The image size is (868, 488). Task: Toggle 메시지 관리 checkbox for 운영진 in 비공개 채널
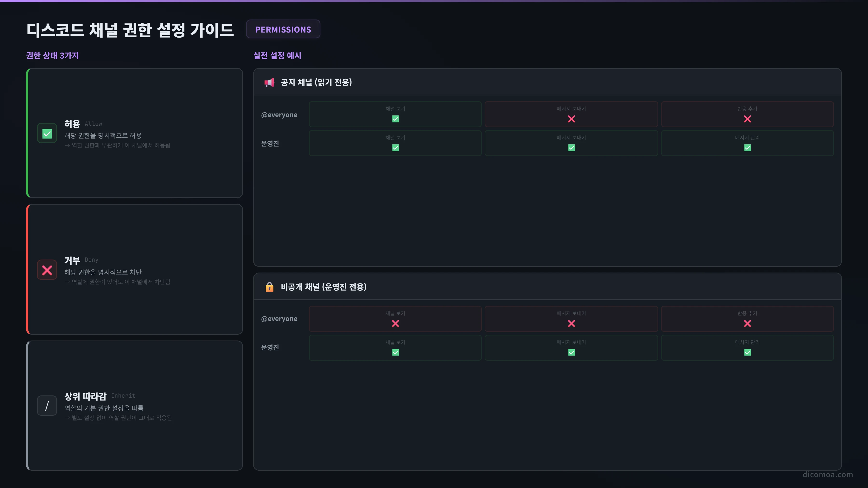[x=747, y=352]
